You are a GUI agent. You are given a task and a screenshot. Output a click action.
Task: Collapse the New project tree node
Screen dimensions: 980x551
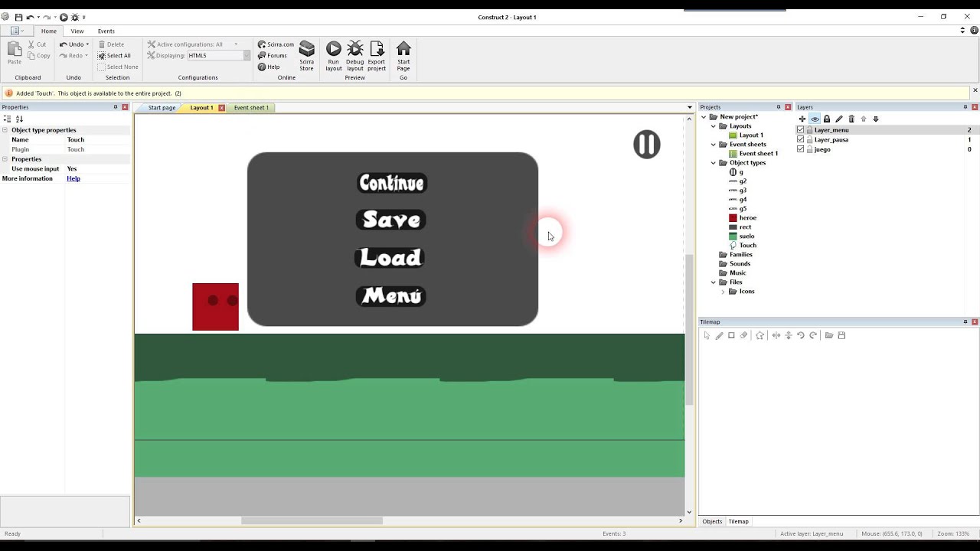point(704,117)
